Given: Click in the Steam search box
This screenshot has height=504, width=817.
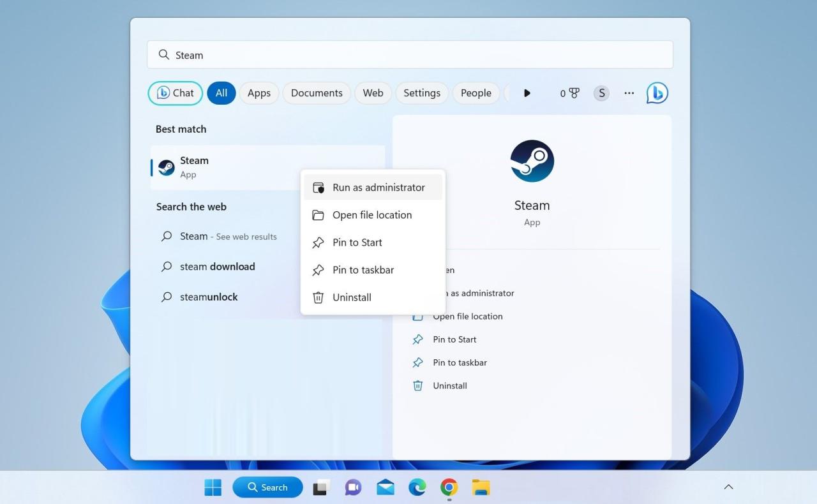Looking at the screenshot, I should [410, 55].
